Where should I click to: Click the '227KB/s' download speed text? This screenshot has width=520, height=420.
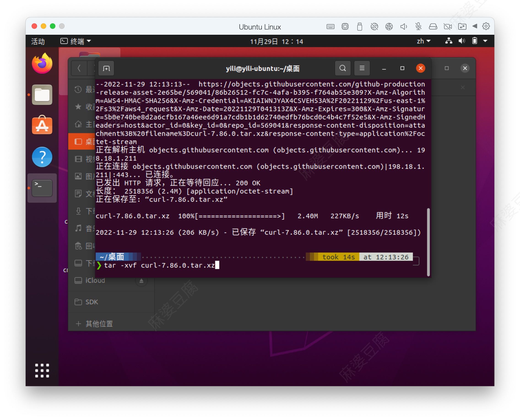(345, 216)
